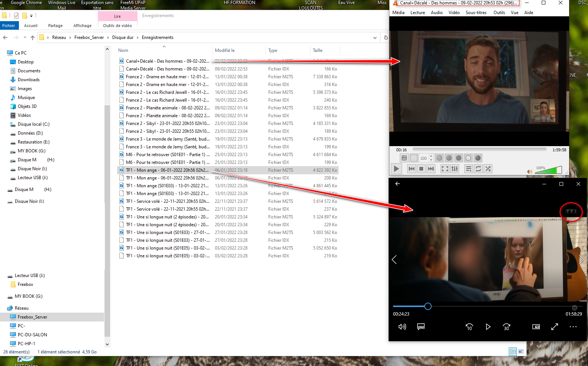Go back in the Movies player
The image size is (588, 366).
pyautogui.click(x=398, y=184)
